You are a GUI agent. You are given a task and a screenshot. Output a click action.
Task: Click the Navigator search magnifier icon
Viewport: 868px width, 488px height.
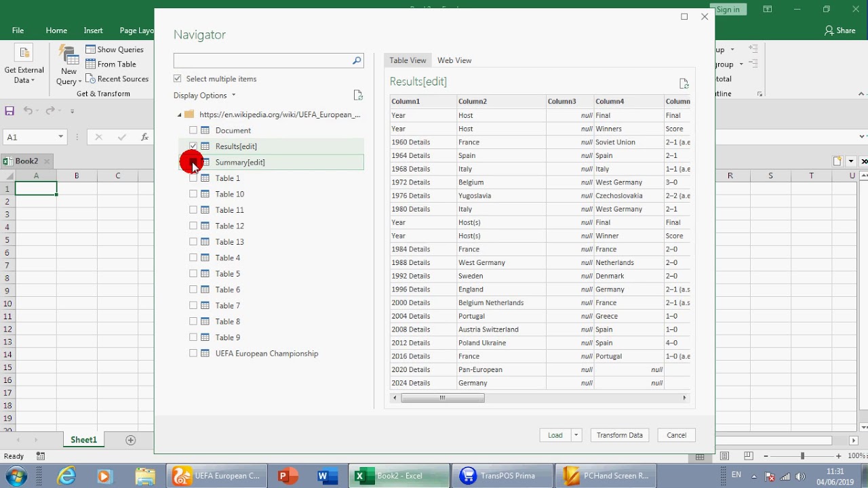[x=357, y=60]
